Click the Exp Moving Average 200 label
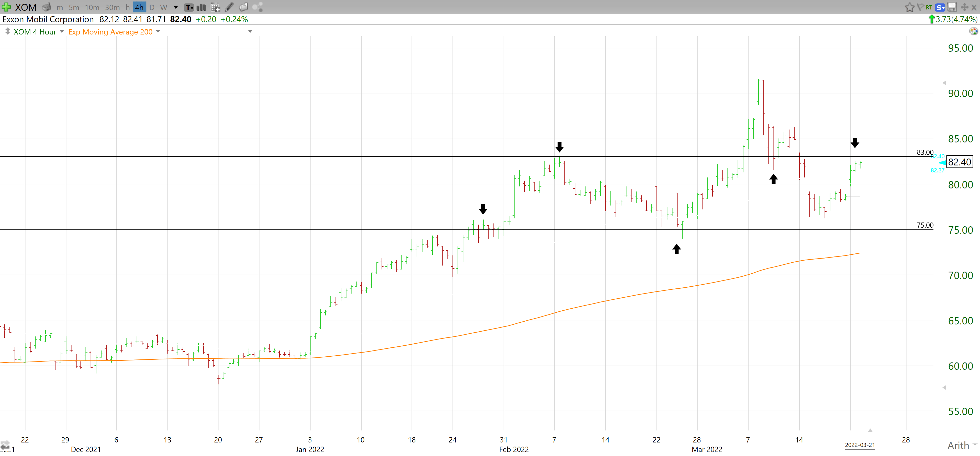The height and width of the screenshot is (456, 980). pyautogui.click(x=110, y=32)
